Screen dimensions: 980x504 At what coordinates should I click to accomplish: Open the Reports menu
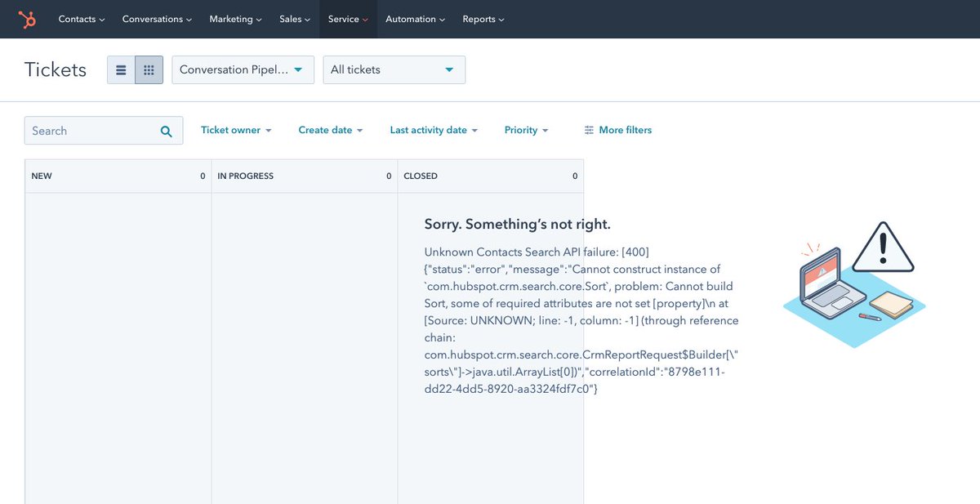pos(483,19)
